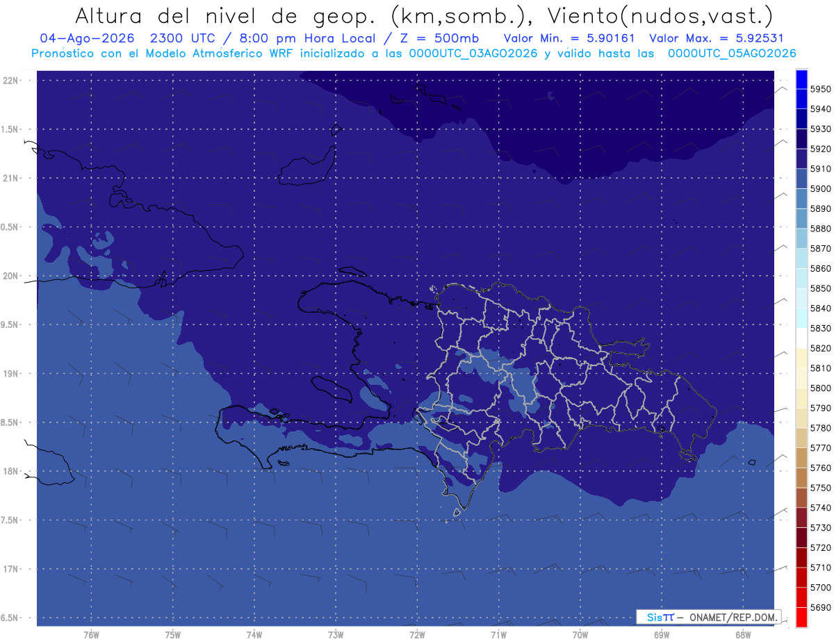The width and height of the screenshot is (834, 644).
Task: Click the '7.5N' latitude axis label
Action: [x=10, y=520]
